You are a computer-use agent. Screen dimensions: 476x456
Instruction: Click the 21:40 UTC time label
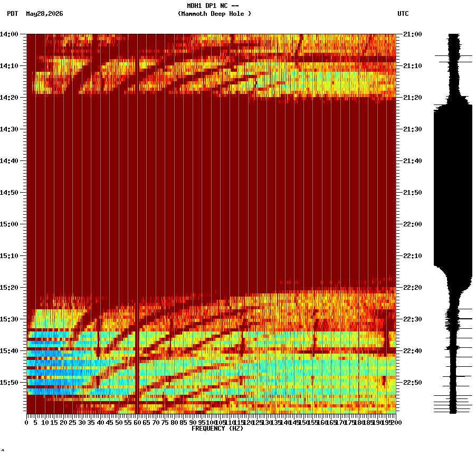pyautogui.click(x=413, y=161)
